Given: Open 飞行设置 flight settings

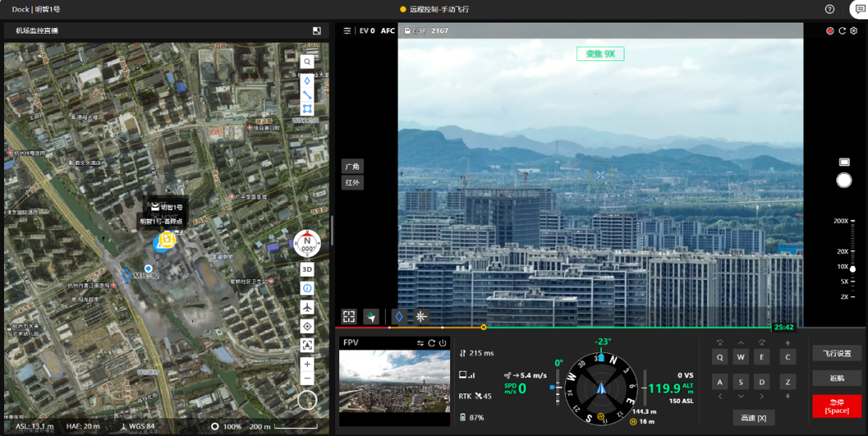Looking at the screenshot, I should 837,353.
